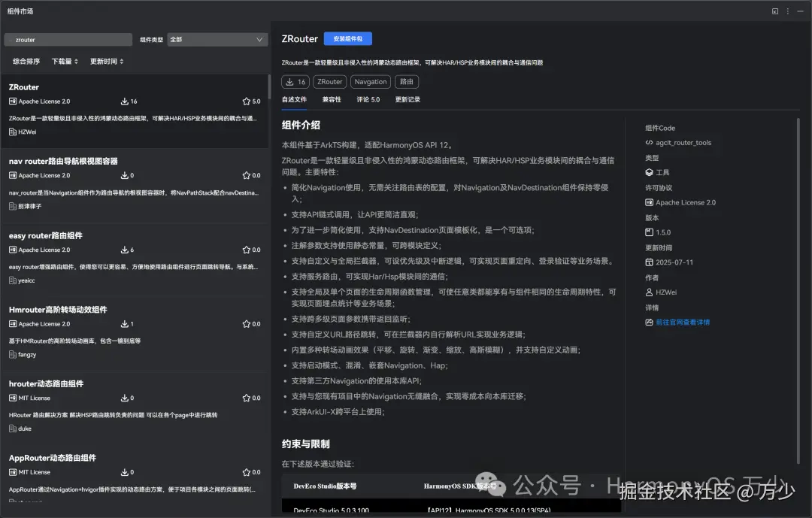
Task: Click author icon beside duke
Action: tap(13, 429)
